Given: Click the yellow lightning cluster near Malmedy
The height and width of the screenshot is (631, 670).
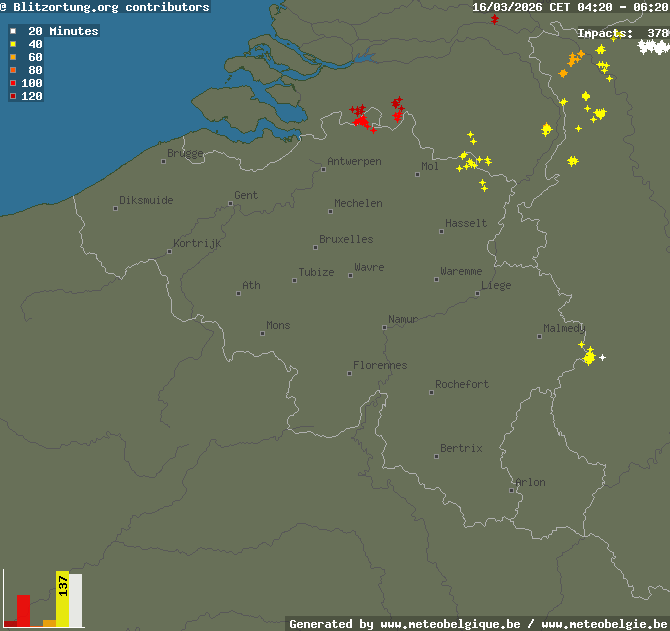Looking at the screenshot, I should click(589, 357).
